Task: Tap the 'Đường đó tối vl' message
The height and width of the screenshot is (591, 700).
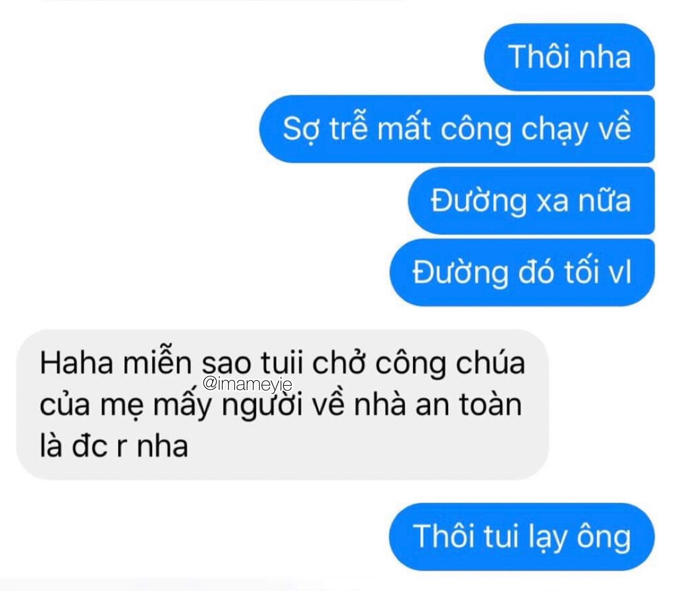Action: click(522, 273)
